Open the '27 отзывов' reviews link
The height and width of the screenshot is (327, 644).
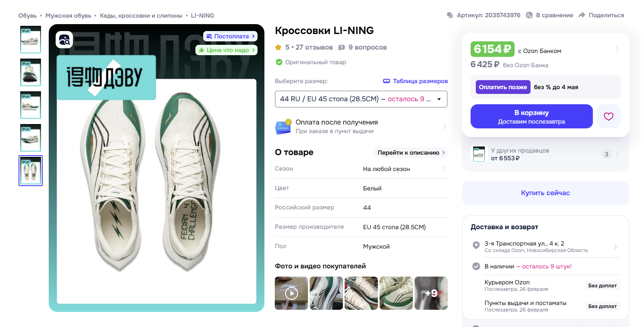pos(314,47)
